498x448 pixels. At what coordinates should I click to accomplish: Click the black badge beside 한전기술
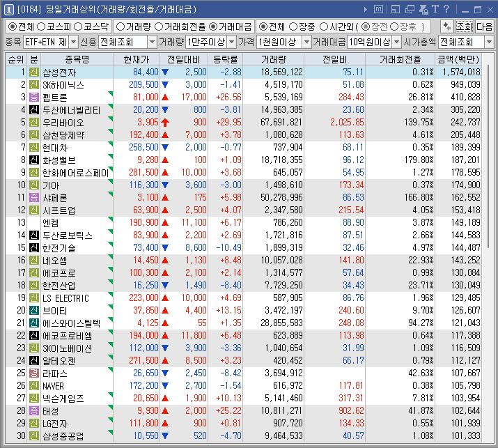[x=34, y=248]
